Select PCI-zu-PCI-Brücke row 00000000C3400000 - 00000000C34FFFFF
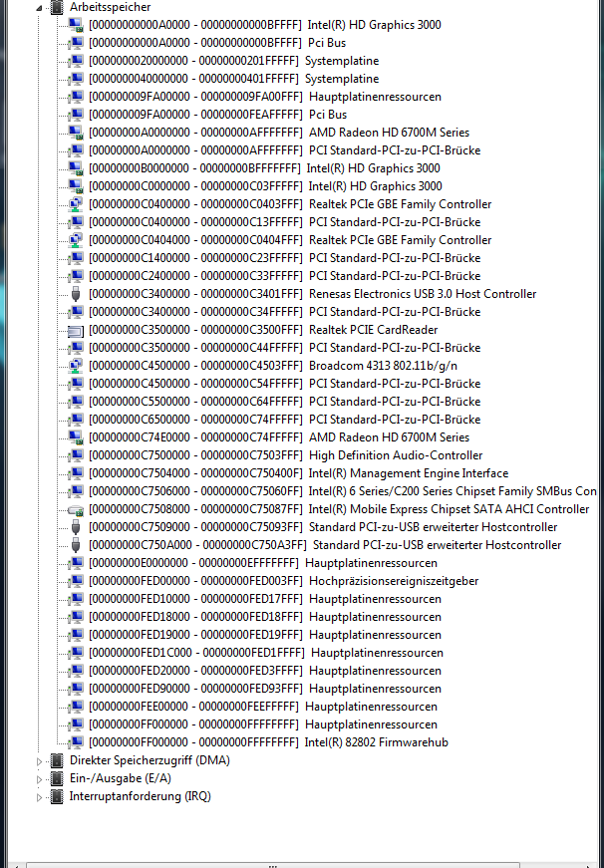This screenshot has width=604, height=868. click(x=284, y=312)
